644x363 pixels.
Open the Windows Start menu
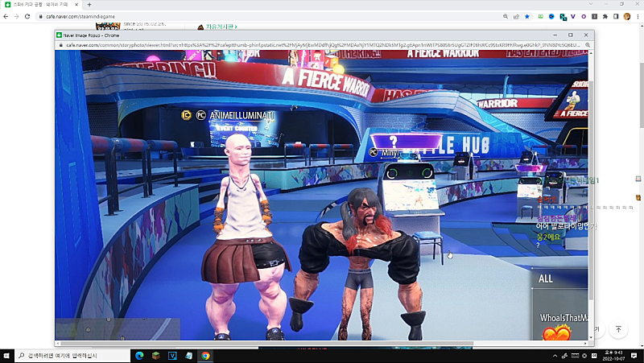tap(6, 355)
